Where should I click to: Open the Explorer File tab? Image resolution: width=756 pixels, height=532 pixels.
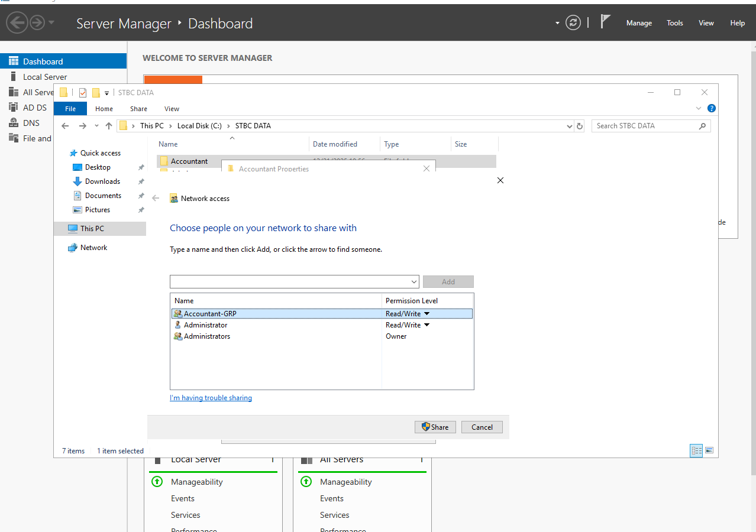pos(70,109)
